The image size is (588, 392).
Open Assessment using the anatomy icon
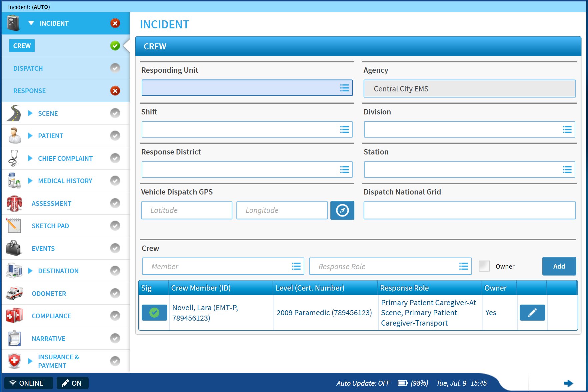pos(14,203)
